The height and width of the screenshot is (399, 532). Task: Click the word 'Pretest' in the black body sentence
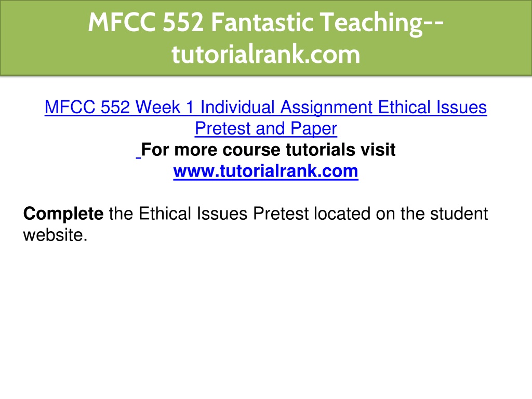coord(281,214)
